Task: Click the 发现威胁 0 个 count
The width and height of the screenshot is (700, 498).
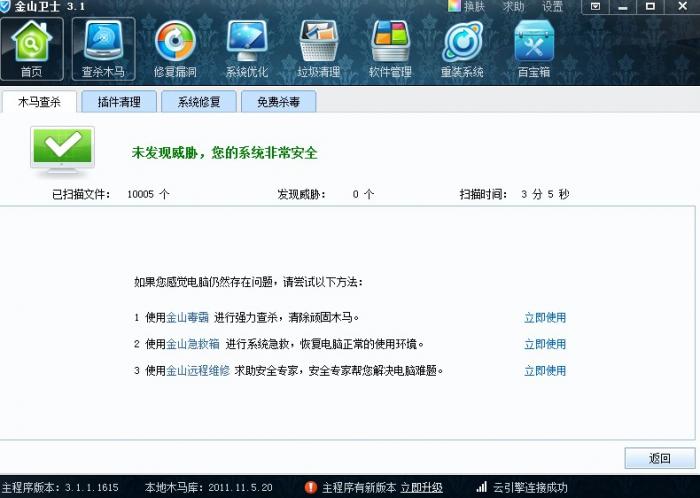Action: (x=363, y=194)
